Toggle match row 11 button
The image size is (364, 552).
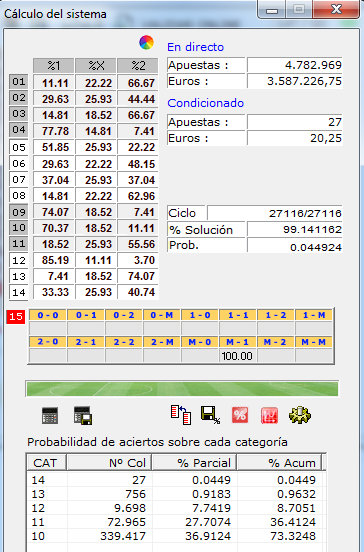19,244
